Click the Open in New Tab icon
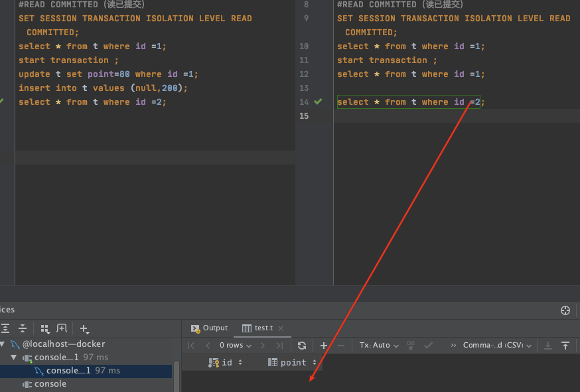Image resolution: width=580 pixels, height=392 pixels. [62, 328]
